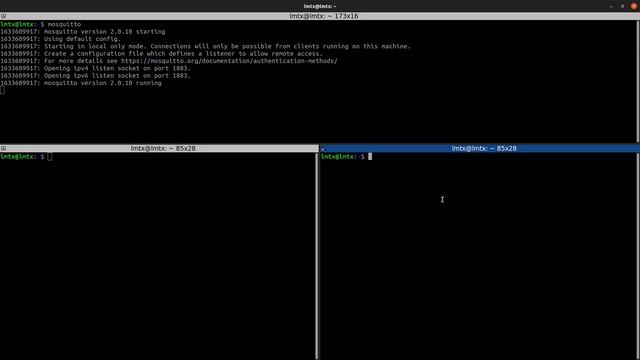Close the terminal window
Viewport: 640px width, 360px height.
[x=633, y=6]
